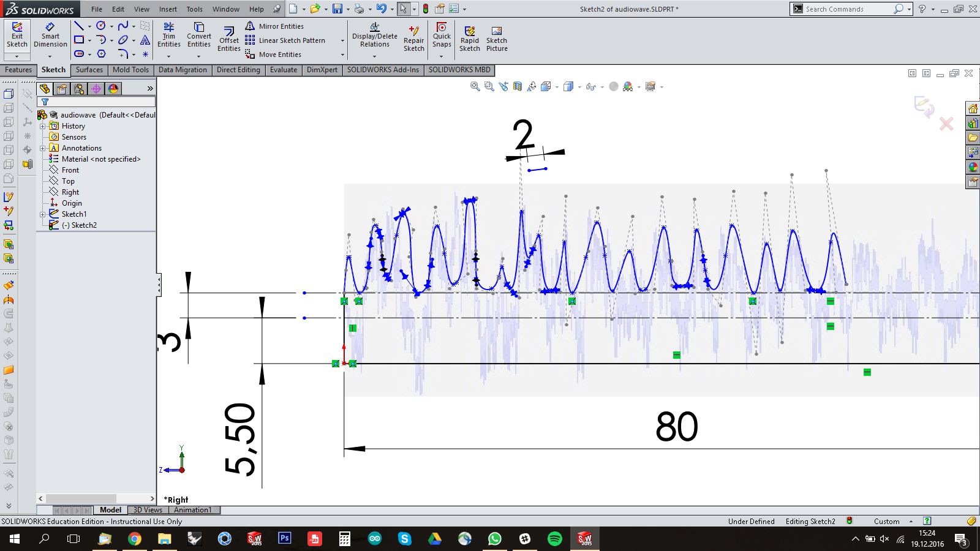Select the Ellipse sketch tool
The height and width of the screenshot is (551, 980).
(x=123, y=40)
